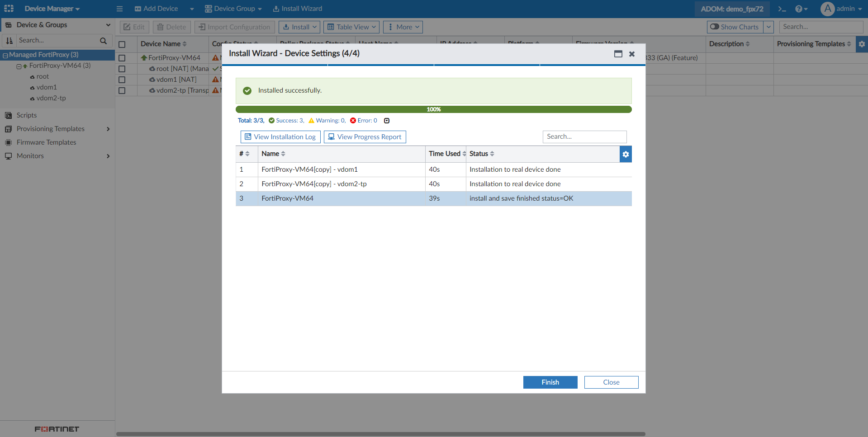The image size is (868, 437).
Task: Click the Monitors sidebar icon
Action: pyautogui.click(x=8, y=156)
